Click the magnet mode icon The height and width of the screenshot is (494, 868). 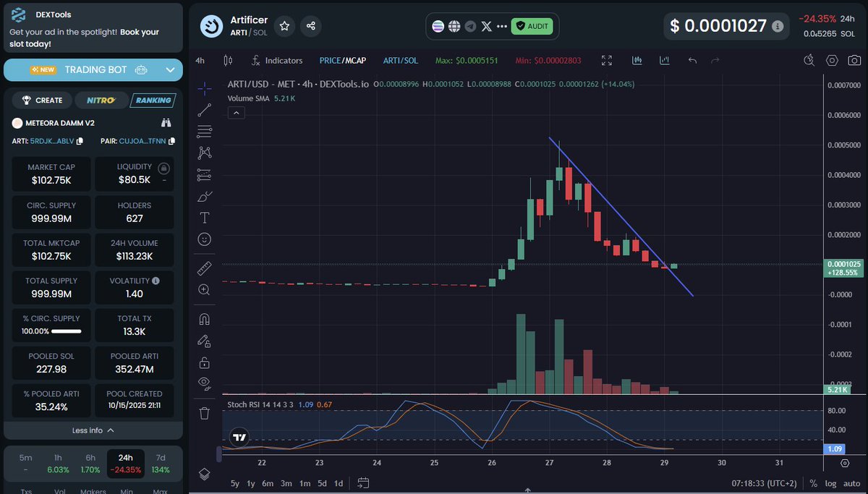(x=205, y=319)
